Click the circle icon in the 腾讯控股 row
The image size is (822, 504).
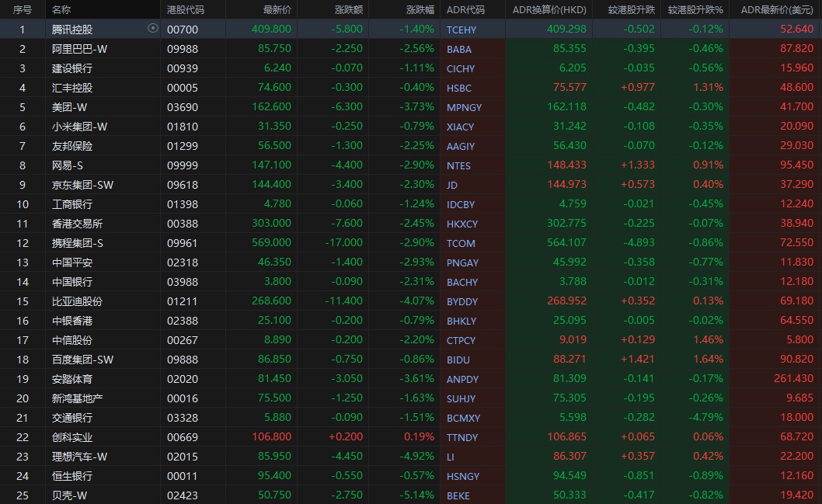152,28
